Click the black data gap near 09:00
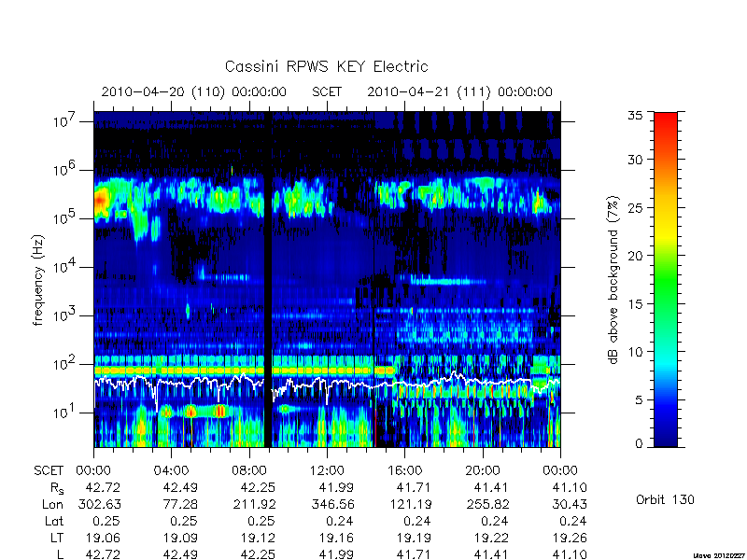The image size is (747, 560). pos(268,279)
